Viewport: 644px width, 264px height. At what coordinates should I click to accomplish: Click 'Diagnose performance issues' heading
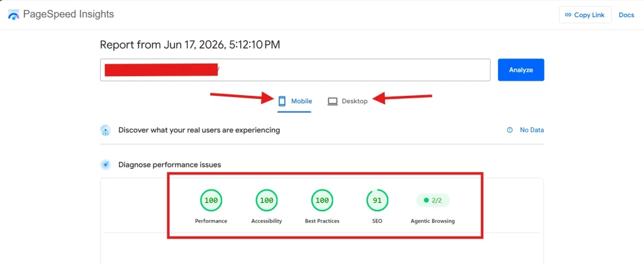pos(170,165)
